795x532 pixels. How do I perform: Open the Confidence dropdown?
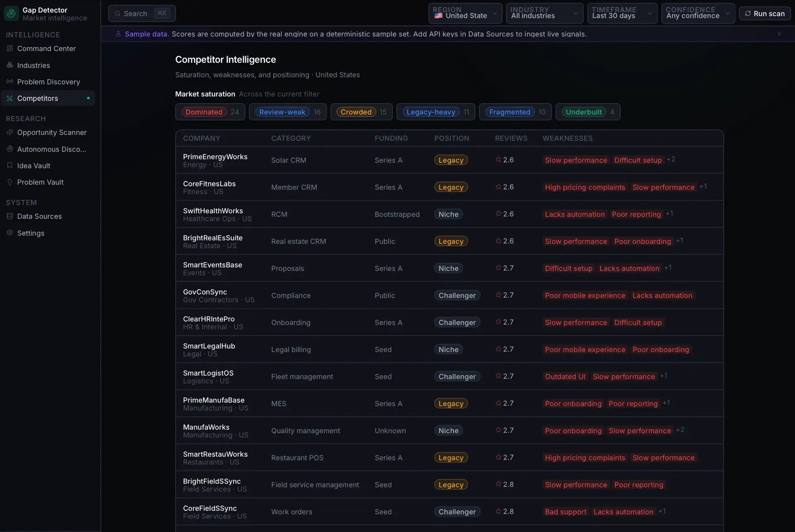698,13
